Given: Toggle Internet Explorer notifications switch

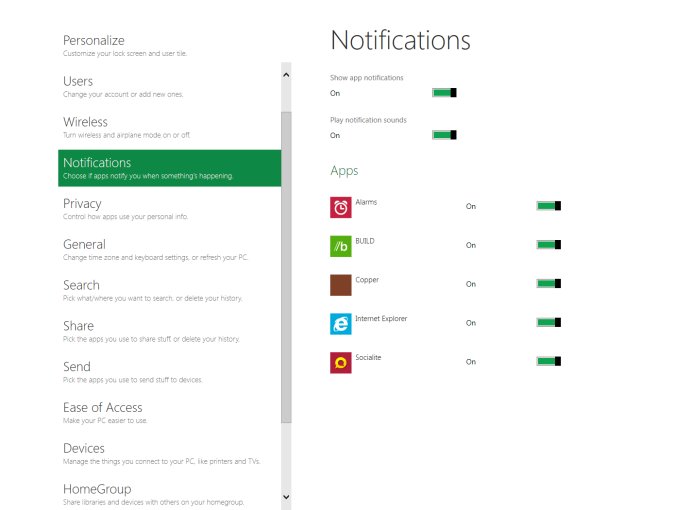Looking at the screenshot, I should (x=549, y=322).
